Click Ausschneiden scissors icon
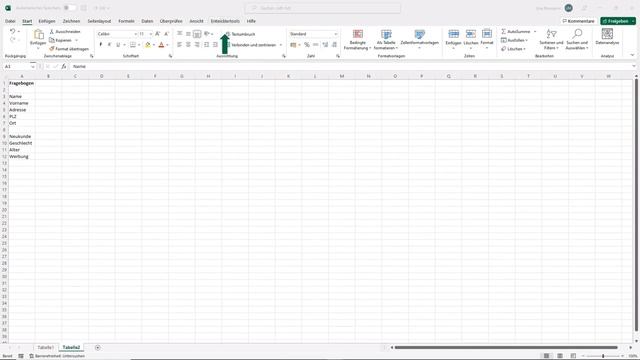 point(52,31)
